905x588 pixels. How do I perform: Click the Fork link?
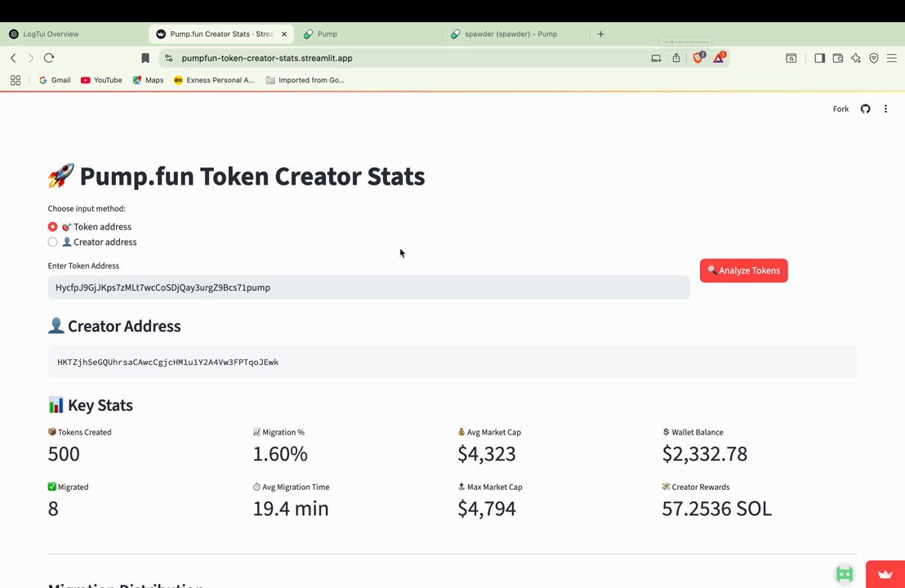click(x=840, y=109)
